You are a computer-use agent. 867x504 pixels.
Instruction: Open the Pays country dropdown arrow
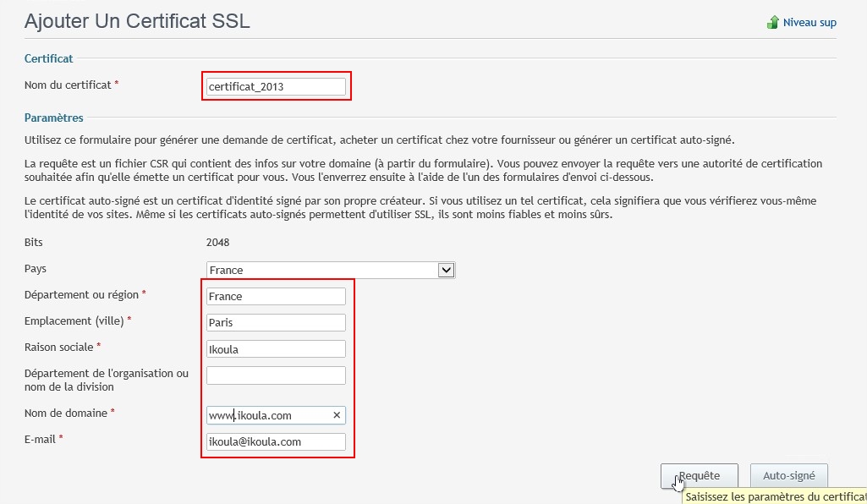pyautogui.click(x=447, y=270)
